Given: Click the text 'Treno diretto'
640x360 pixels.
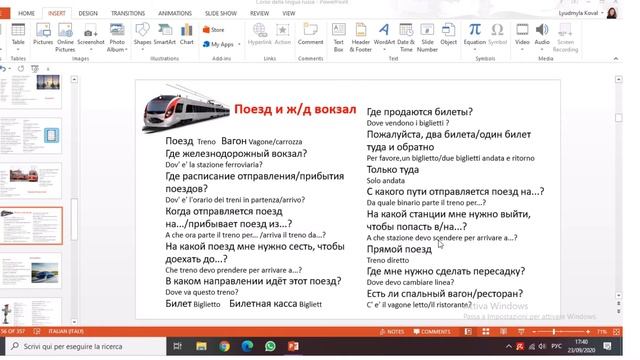Looking at the screenshot, I should click(388, 260).
